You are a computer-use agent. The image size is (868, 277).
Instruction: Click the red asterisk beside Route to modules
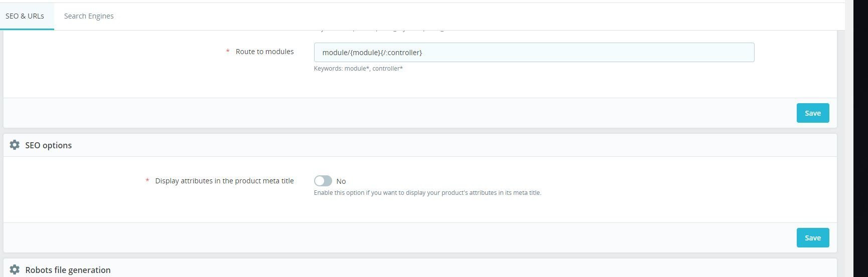228,52
